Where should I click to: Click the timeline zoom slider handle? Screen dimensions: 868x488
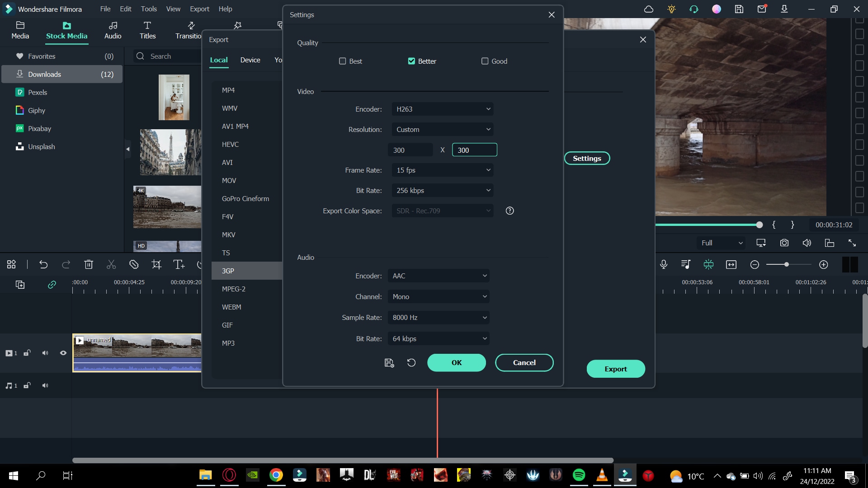[x=787, y=265]
